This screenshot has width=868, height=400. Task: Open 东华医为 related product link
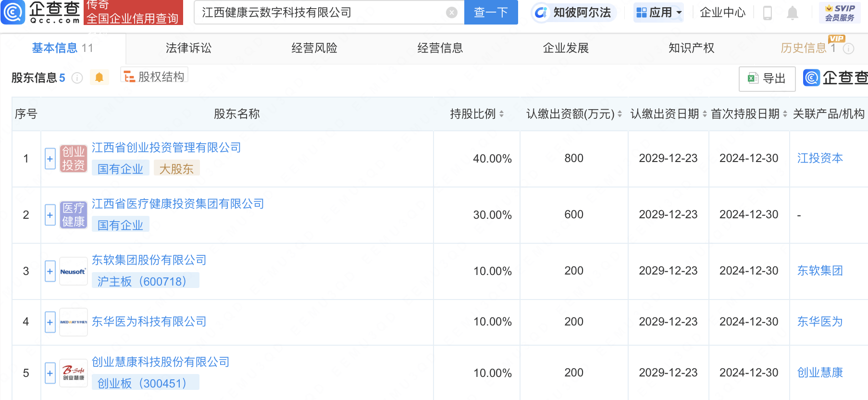(x=820, y=322)
